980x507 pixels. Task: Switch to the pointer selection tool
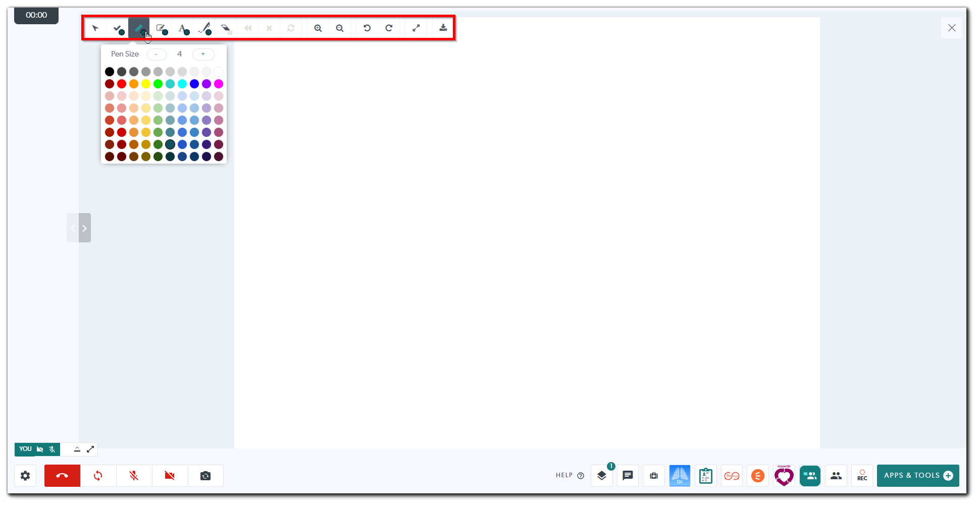(x=96, y=28)
